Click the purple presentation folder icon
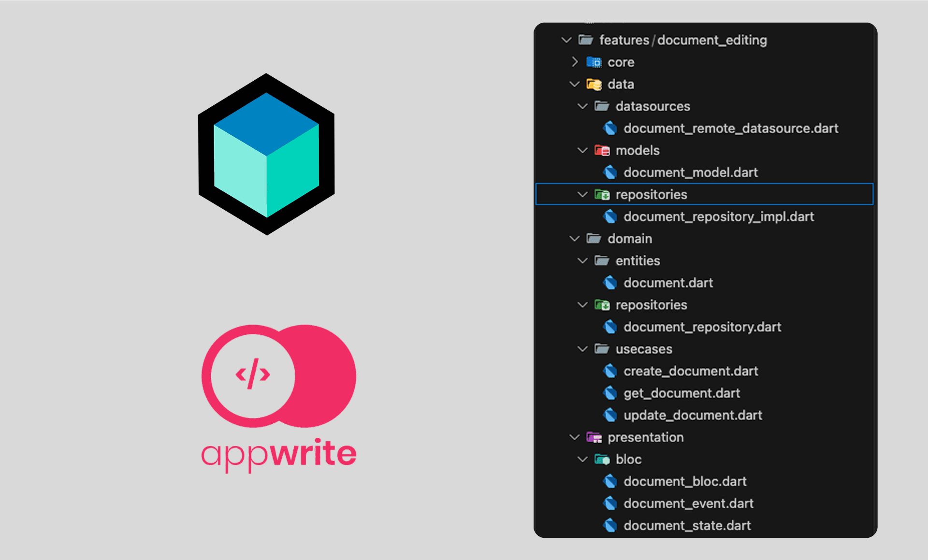This screenshot has height=560, width=928. (x=594, y=438)
